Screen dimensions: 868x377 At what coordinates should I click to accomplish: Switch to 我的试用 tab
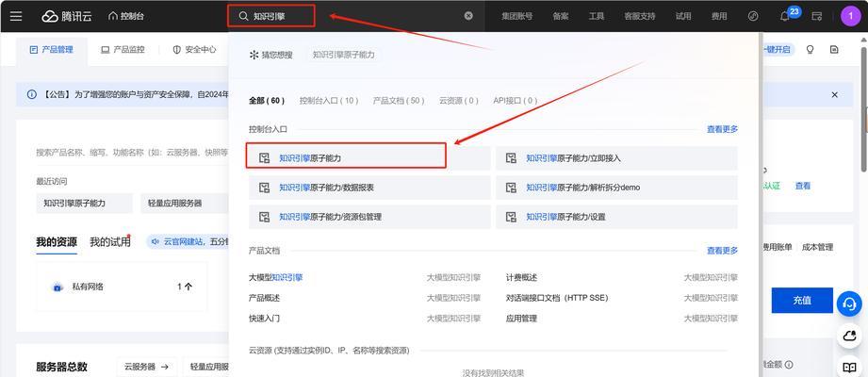[110, 242]
